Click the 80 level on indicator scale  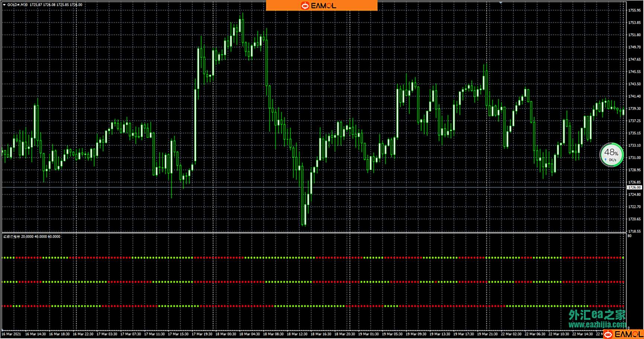(630, 236)
